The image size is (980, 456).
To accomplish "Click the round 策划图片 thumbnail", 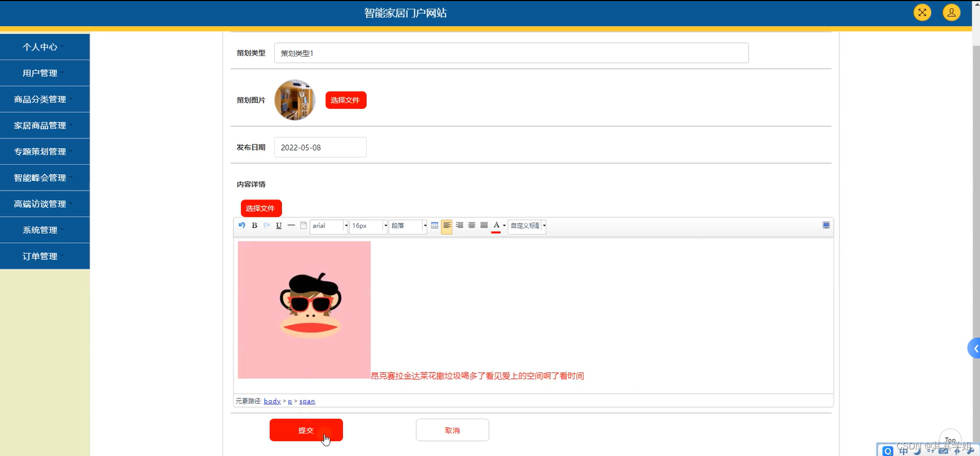I will pos(295,100).
